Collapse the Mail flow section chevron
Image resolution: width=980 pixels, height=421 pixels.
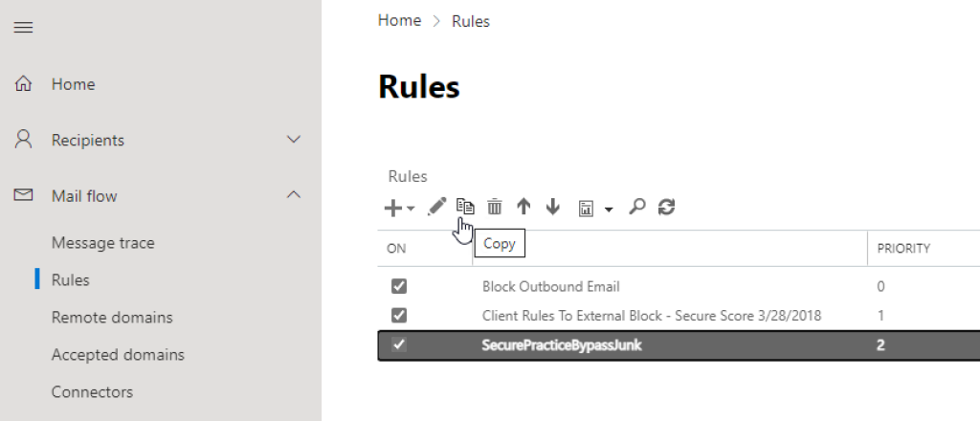pyautogui.click(x=294, y=195)
